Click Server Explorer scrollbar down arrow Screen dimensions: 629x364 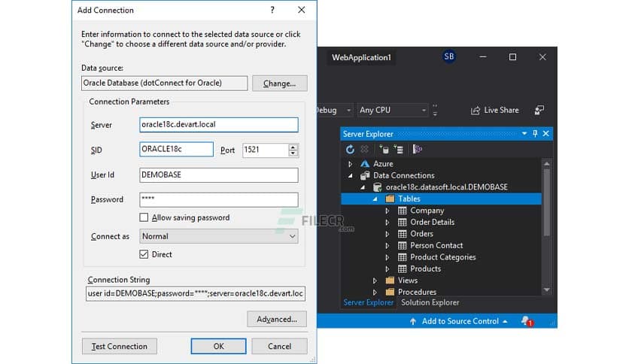(x=546, y=290)
